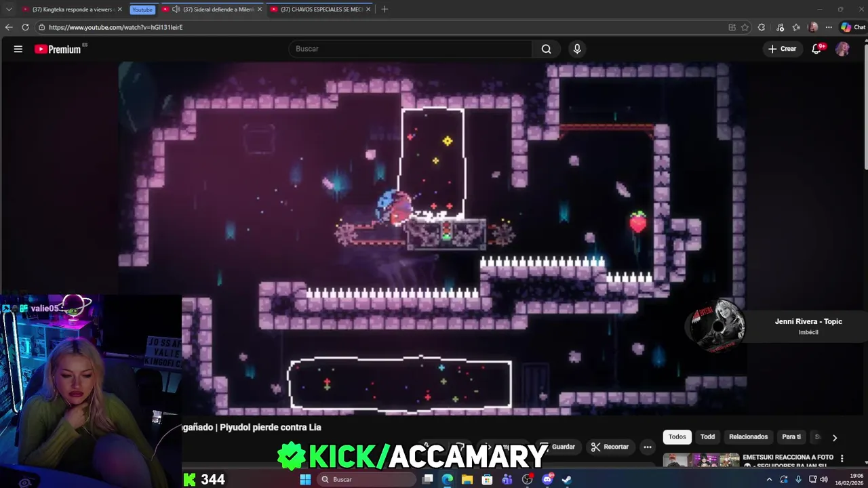868x488 pixels.
Task: Click the URL address bar
Action: pos(380,27)
